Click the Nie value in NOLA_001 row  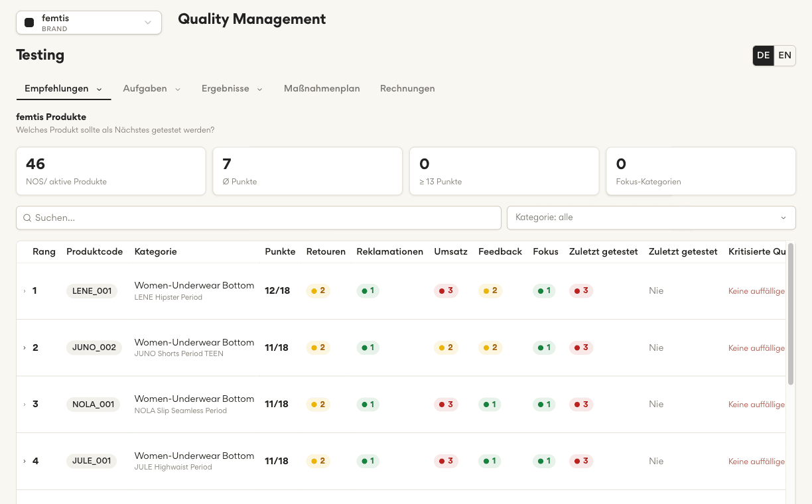coord(656,405)
